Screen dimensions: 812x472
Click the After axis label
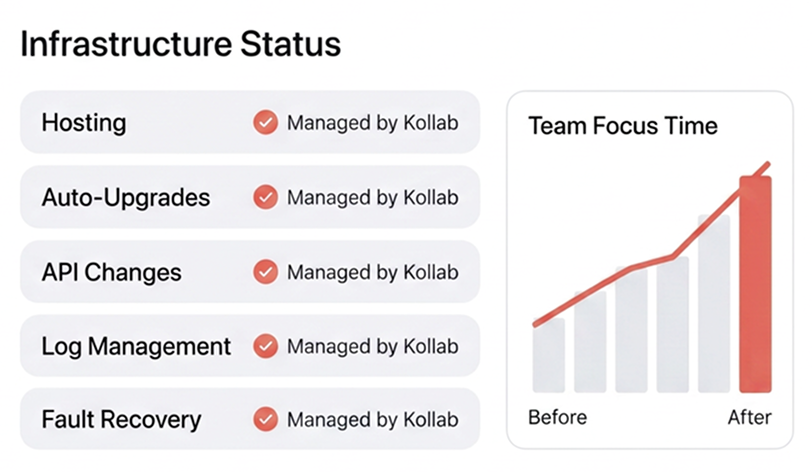coord(750,417)
